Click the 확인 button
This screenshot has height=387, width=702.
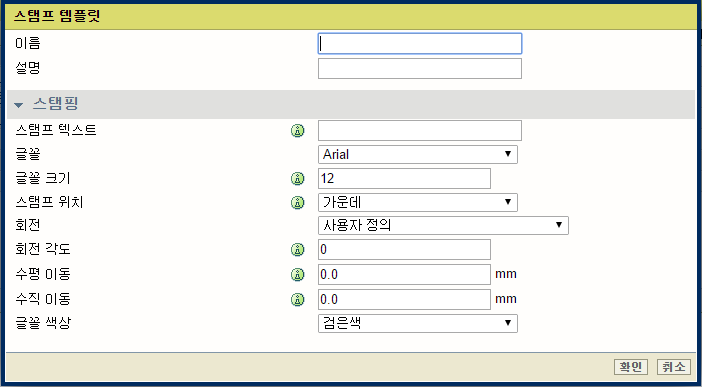click(x=631, y=367)
